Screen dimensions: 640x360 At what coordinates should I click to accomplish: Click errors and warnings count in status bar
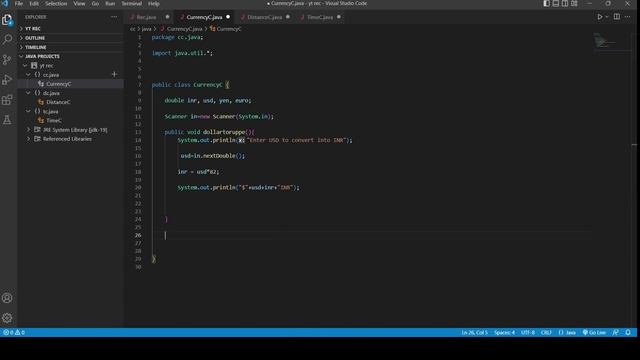[x=14, y=332]
